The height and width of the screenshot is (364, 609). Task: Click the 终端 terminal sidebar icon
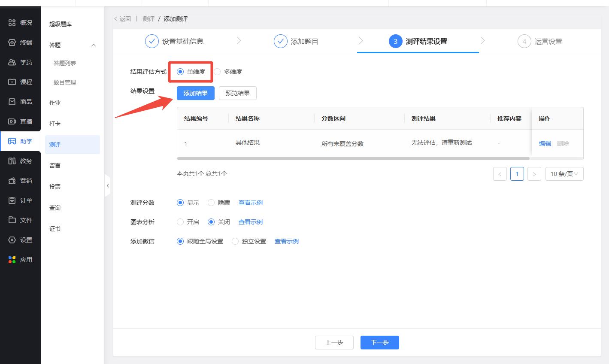12,42
